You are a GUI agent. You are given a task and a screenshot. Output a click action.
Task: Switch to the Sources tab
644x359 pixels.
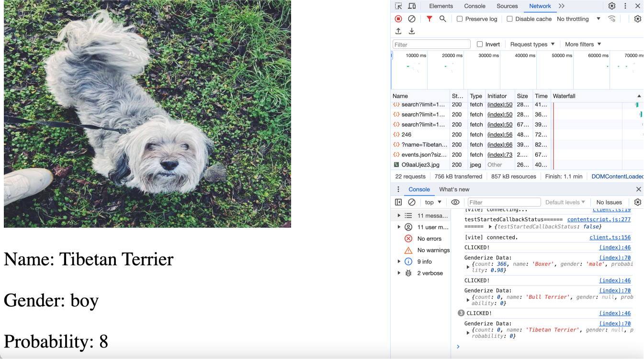point(507,6)
